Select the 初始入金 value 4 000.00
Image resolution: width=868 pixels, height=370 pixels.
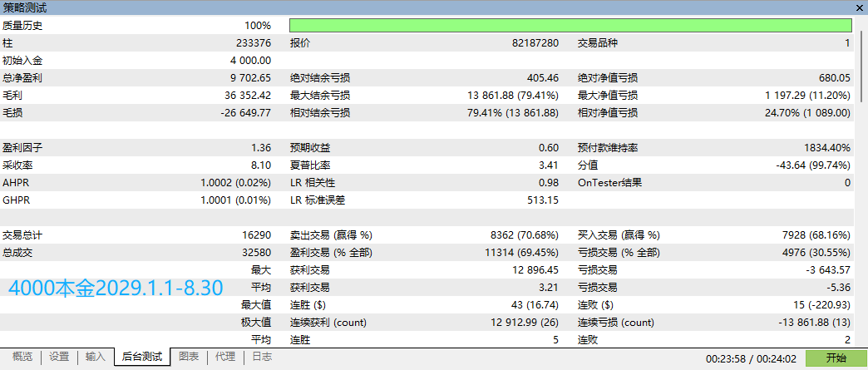click(x=251, y=61)
